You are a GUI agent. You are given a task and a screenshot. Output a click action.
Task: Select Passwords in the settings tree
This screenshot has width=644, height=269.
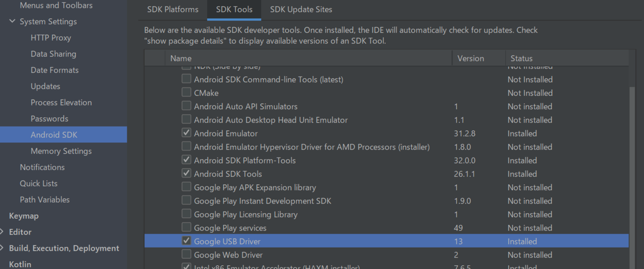pos(49,118)
